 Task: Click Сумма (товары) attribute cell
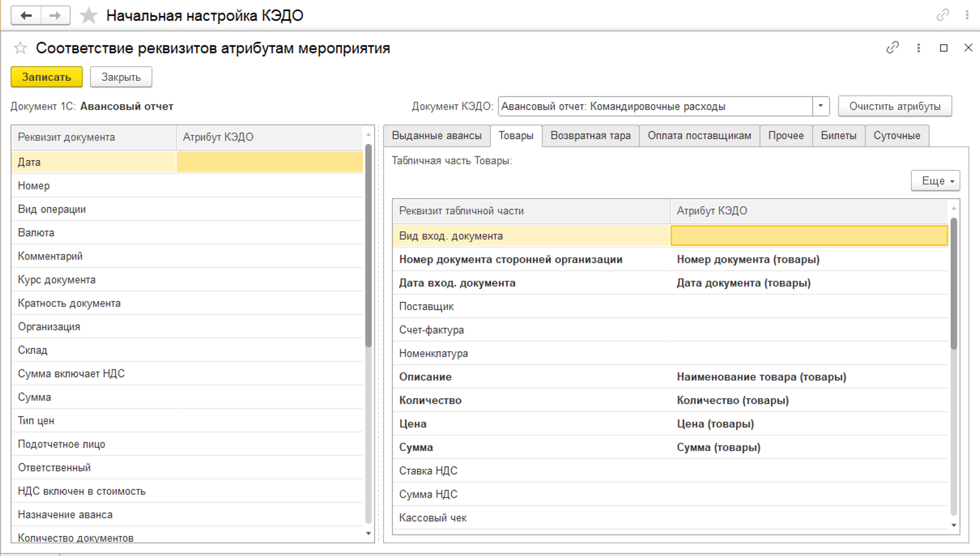point(809,447)
